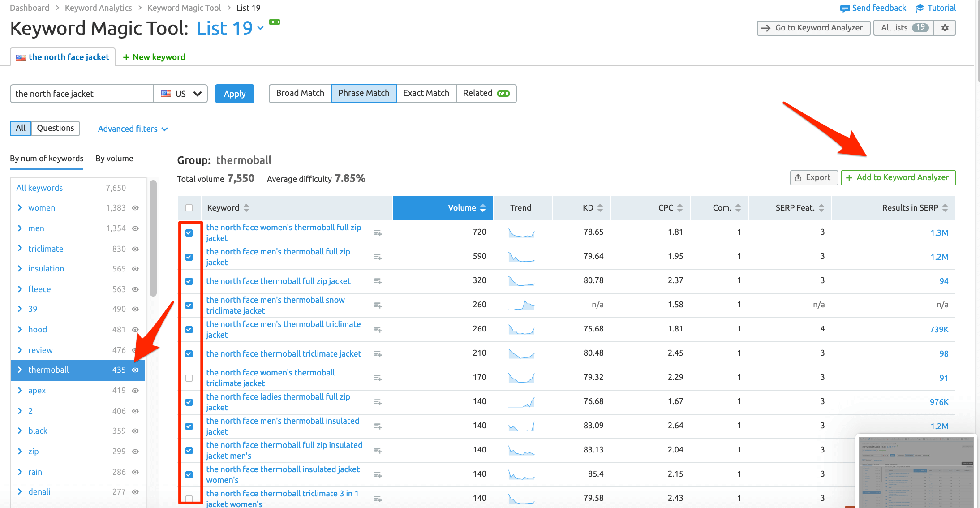Open trend graph for women's thermoball full zip jacket

(521, 232)
